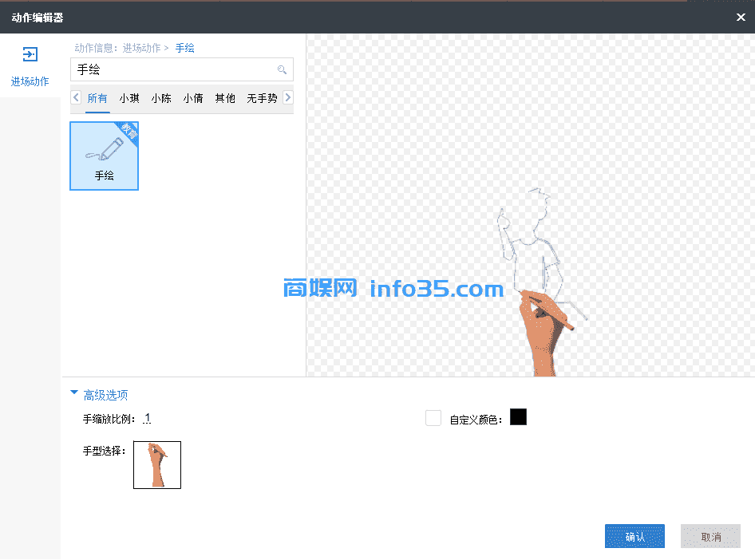The height and width of the screenshot is (560, 755).
Task: Click the 手绘 breadcrumb link
Action: 185,48
